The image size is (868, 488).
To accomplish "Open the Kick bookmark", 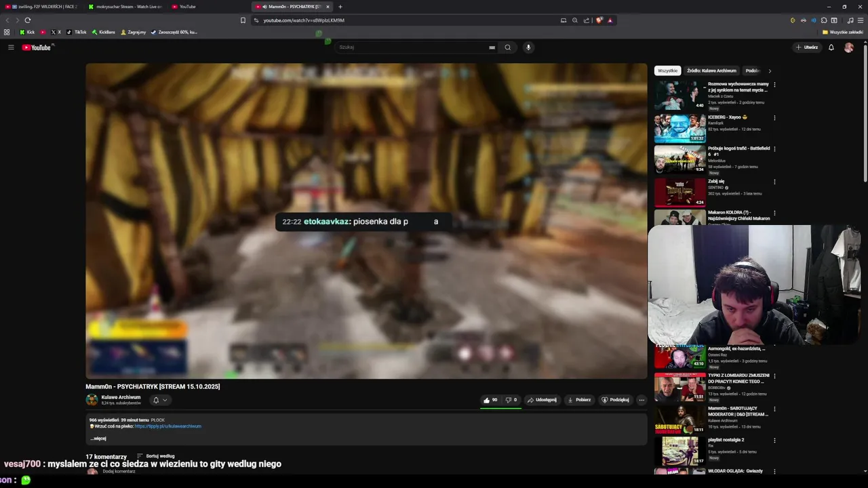I will (27, 32).
